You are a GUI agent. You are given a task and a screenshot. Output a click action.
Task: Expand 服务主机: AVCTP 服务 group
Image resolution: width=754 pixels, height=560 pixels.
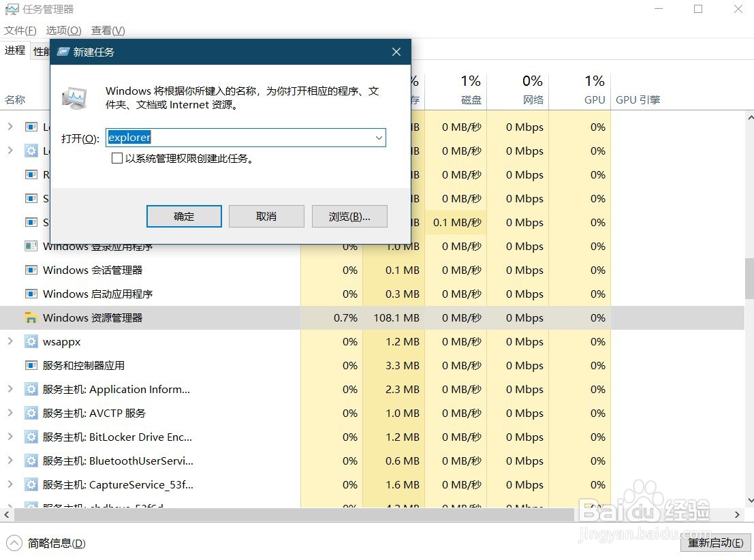(10, 412)
